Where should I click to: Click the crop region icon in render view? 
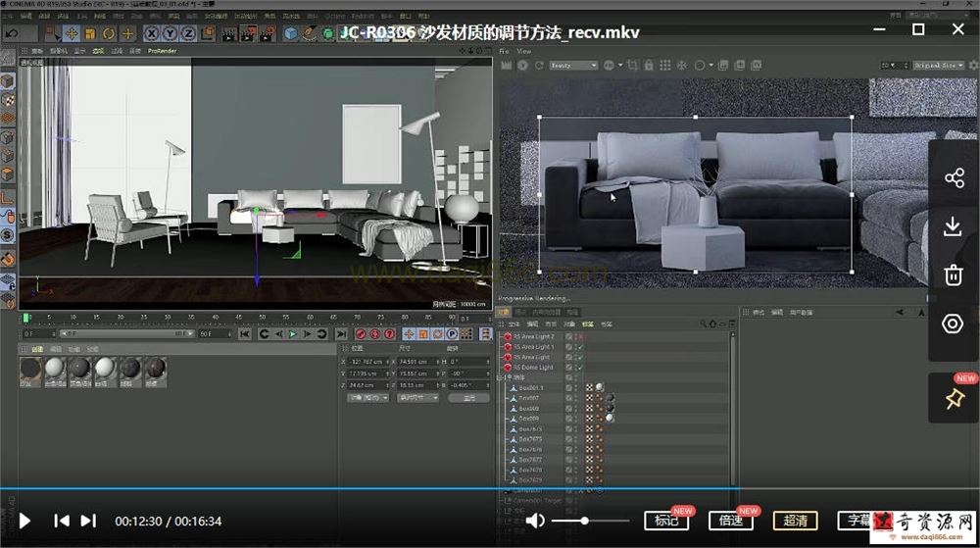coord(632,65)
